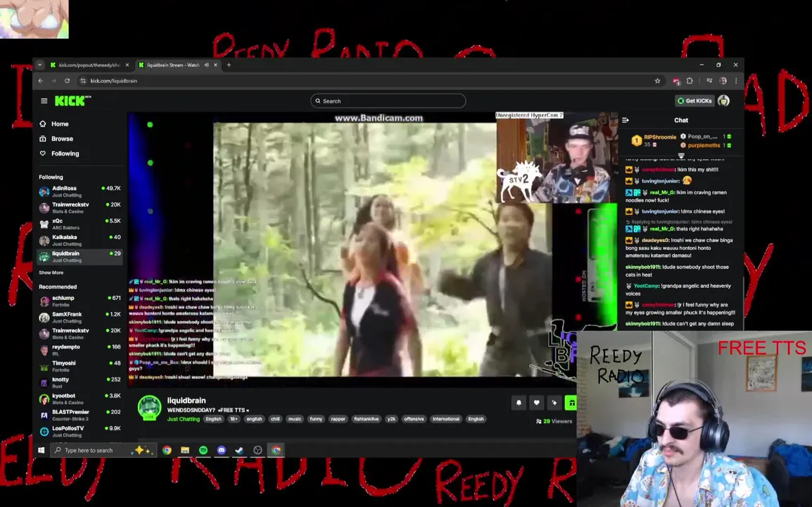Screen dimensions: 812x507
Task: Reload the page
Action: pos(67,81)
